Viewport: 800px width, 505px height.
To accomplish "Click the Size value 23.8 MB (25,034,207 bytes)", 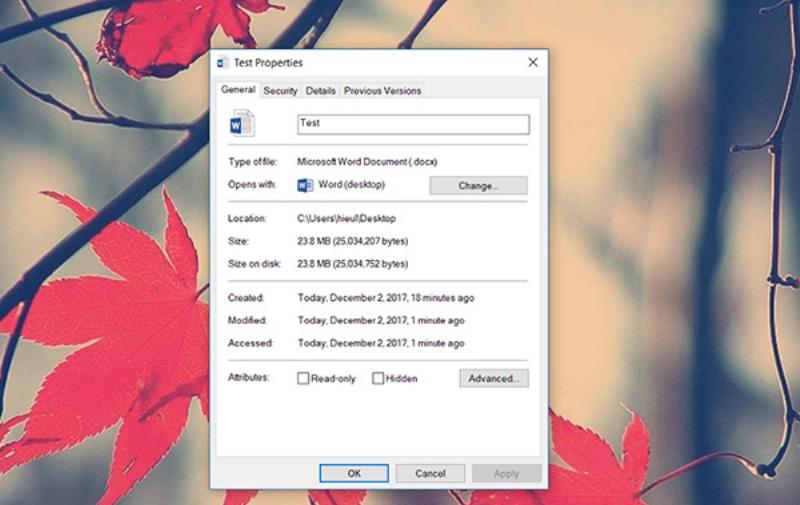I will pos(353,241).
